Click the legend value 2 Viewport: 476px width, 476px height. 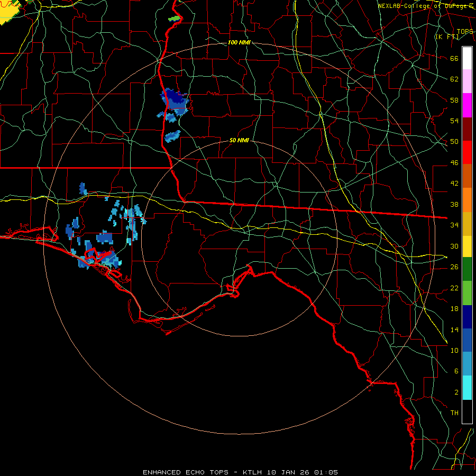(x=456, y=392)
